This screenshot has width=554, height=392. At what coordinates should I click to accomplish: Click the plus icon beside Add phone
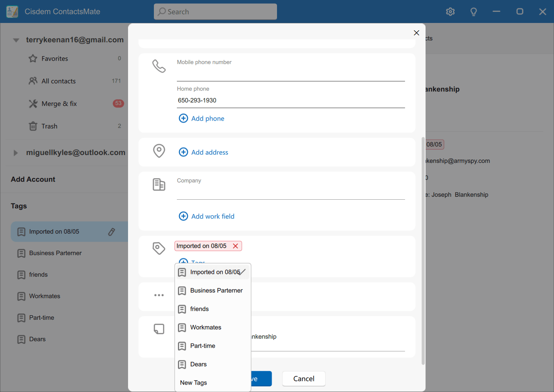pos(183,119)
